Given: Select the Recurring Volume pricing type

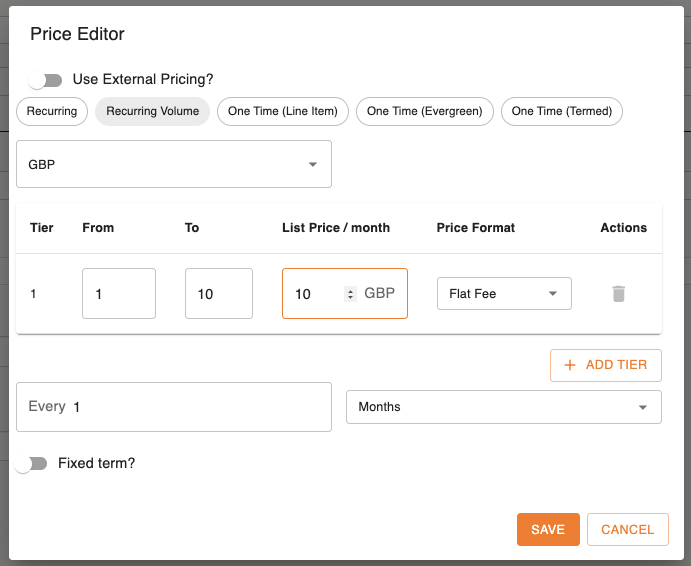Looking at the screenshot, I should pyautogui.click(x=152, y=111).
